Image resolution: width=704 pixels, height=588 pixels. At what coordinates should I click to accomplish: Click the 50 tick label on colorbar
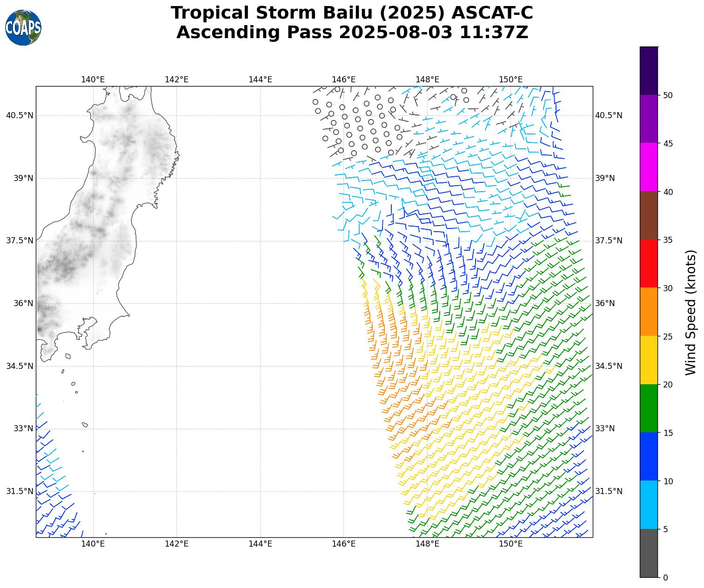click(x=668, y=95)
